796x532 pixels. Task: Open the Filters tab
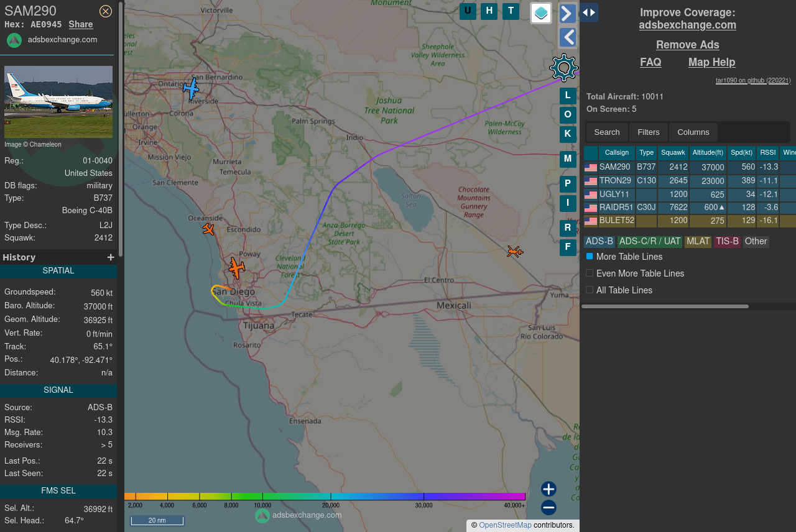tap(649, 132)
